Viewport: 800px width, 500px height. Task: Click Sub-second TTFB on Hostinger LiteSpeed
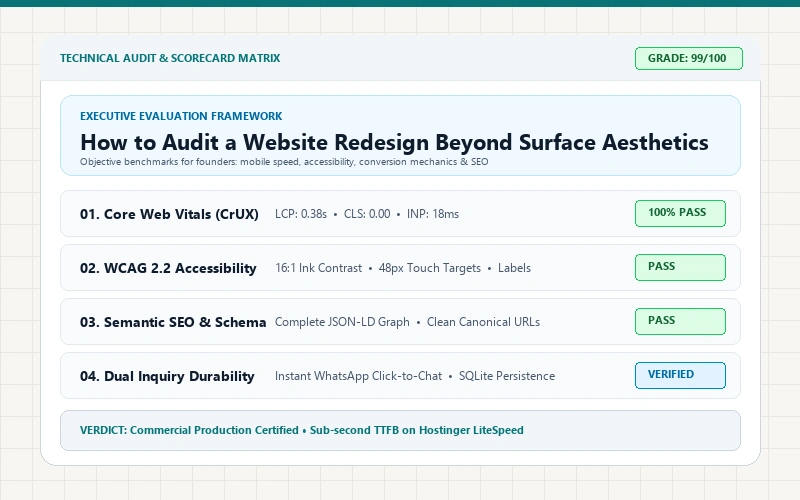click(x=417, y=430)
